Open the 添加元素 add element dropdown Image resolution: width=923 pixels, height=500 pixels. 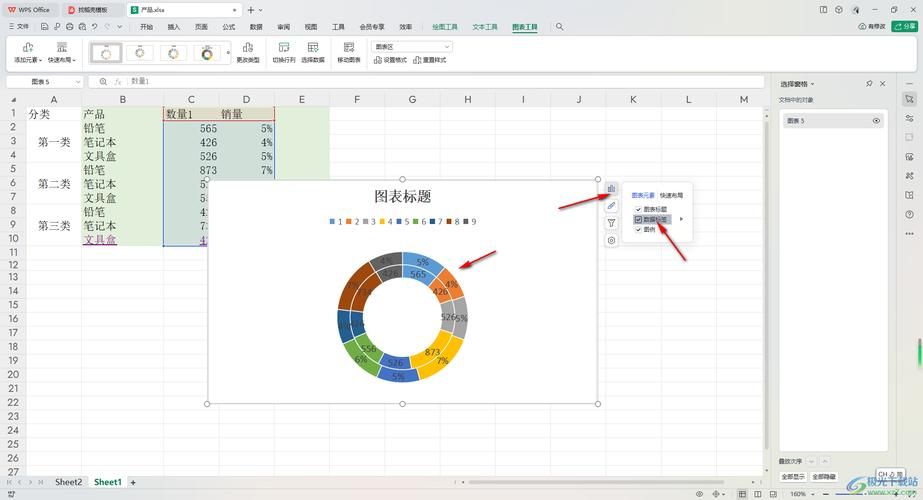click(28, 52)
